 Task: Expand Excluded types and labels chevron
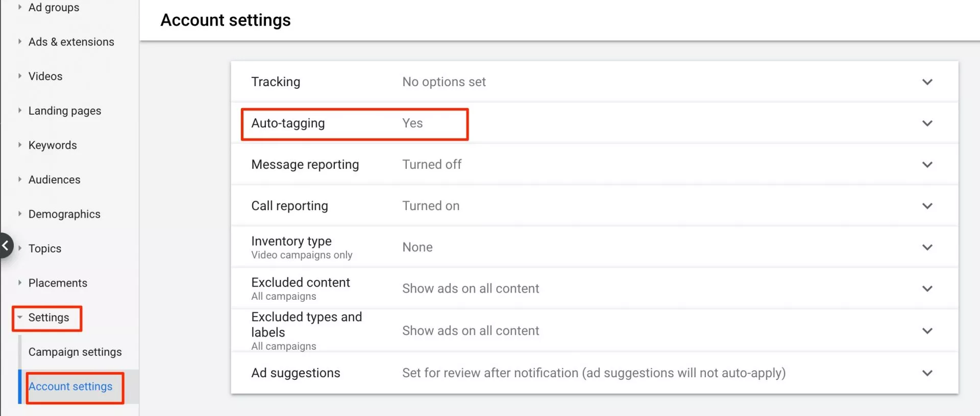click(927, 331)
